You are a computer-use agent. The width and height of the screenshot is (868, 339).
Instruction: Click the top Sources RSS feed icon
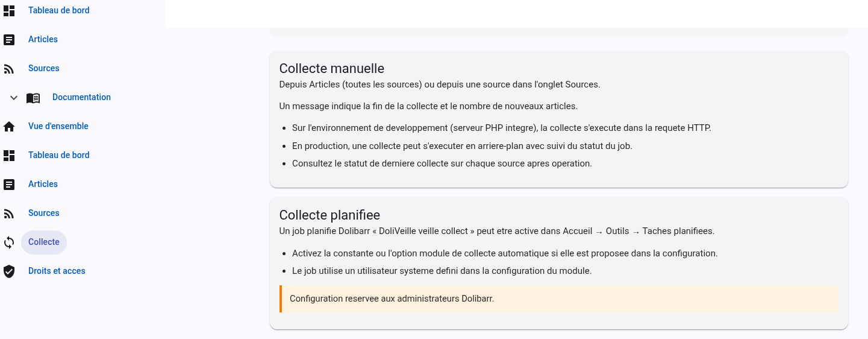coord(9,69)
